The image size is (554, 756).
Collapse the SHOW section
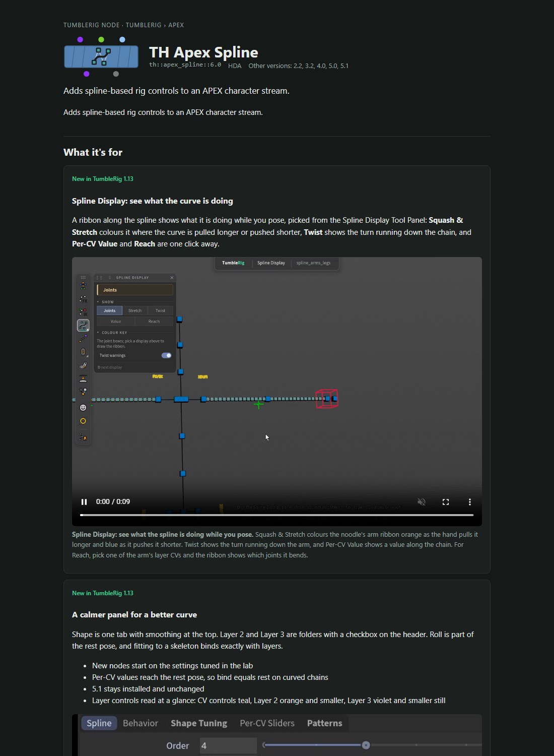tap(98, 302)
